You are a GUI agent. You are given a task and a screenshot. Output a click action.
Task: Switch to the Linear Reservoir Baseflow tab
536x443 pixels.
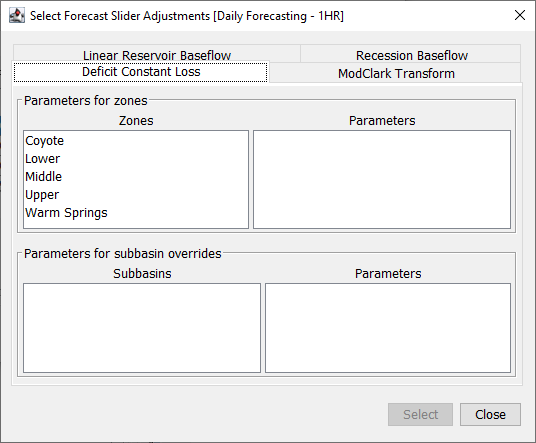[x=157, y=55]
